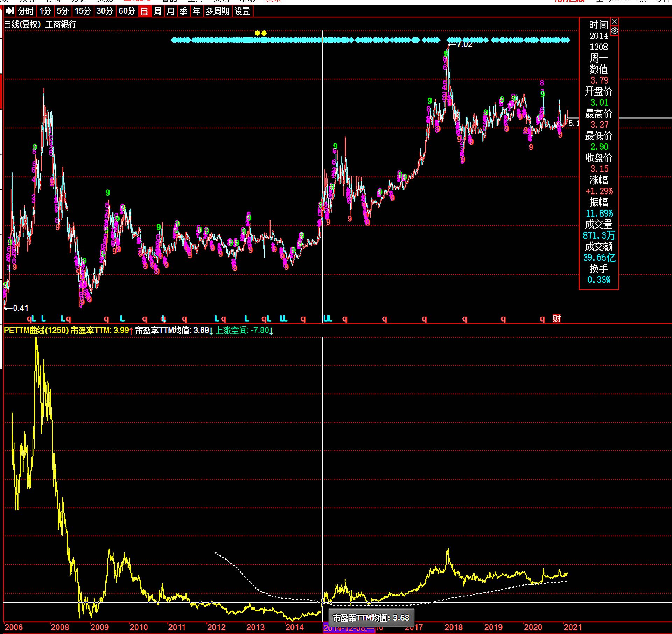Click the red 财 financial marker

556,318
